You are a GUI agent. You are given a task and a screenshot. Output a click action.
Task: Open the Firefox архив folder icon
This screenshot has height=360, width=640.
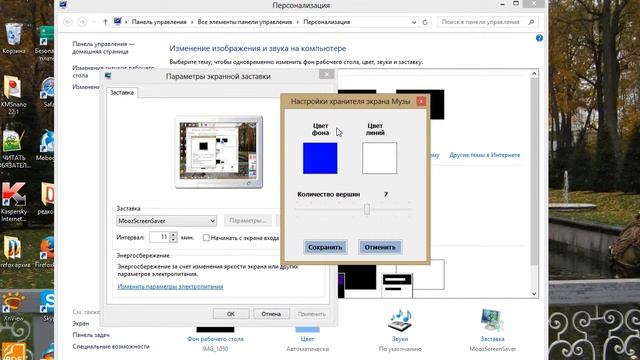[13, 252]
